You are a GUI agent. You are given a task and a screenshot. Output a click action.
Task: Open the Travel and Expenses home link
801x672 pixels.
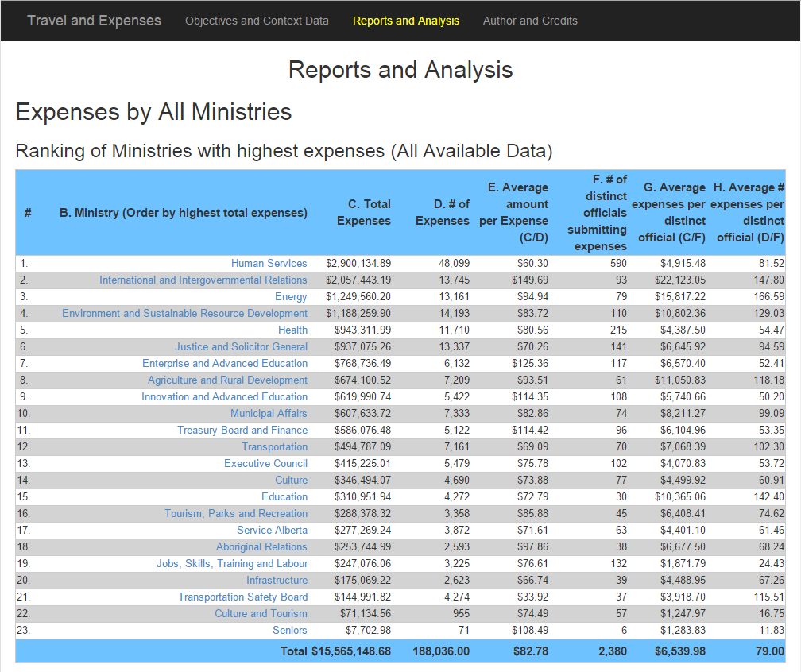coord(94,21)
